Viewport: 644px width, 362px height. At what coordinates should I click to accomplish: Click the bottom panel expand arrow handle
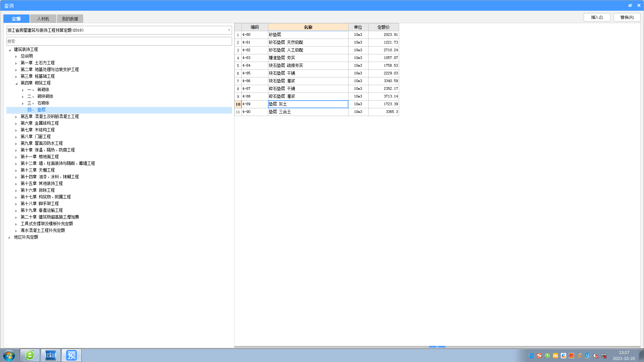[437, 347]
